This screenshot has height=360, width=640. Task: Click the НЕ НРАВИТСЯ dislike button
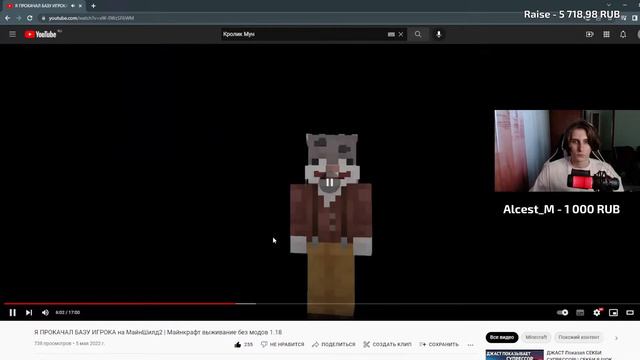(282, 344)
